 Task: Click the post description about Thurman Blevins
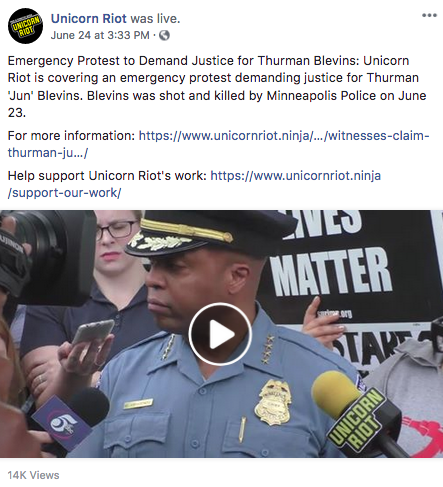tap(217, 86)
